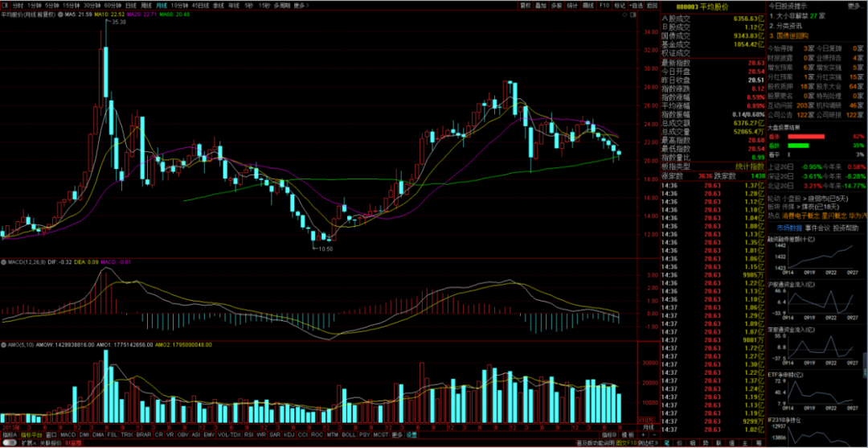Click the 多股 multi-stock button
Viewport: 868px width, 448px height.
click(556, 6)
